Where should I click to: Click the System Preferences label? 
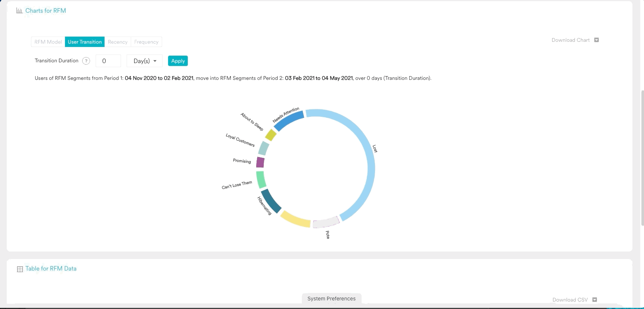[x=331, y=299]
